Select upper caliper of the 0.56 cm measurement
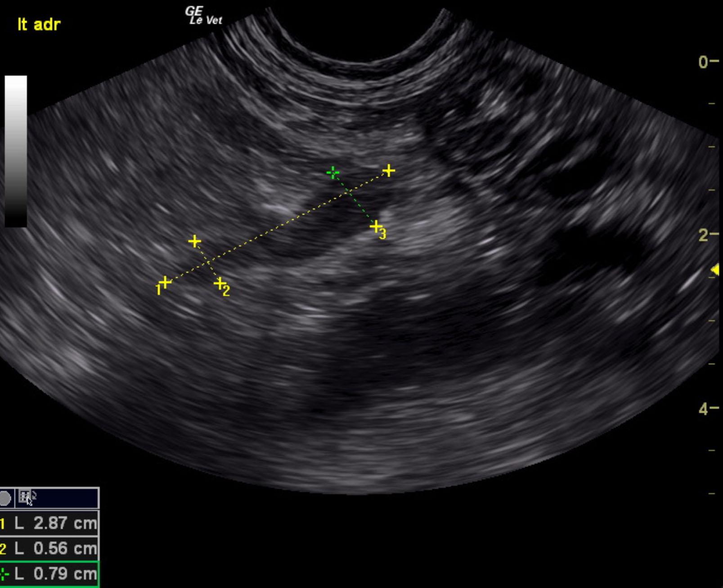Image resolution: width=723 pixels, height=588 pixels. coord(194,242)
